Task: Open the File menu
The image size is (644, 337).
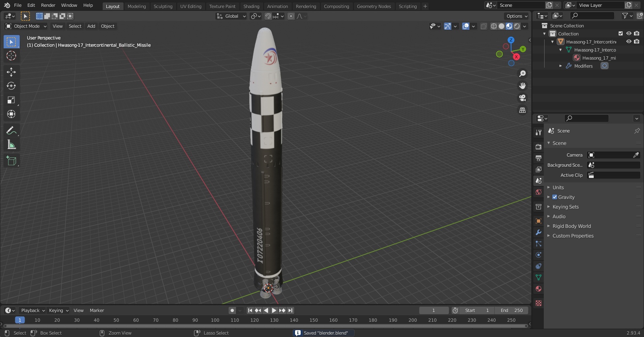Action: pyautogui.click(x=18, y=5)
